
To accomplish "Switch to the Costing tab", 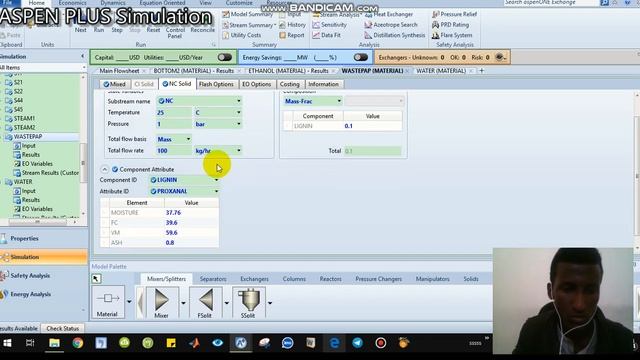I will click(x=289, y=84).
